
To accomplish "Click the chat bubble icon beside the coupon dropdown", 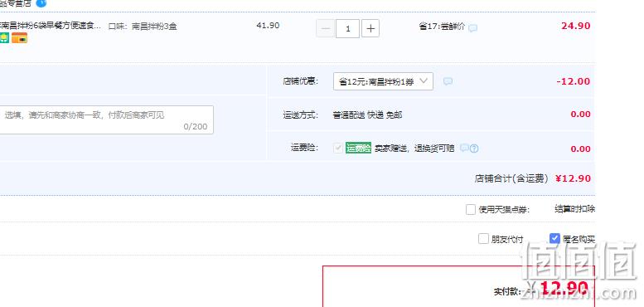I will tap(448, 81).
